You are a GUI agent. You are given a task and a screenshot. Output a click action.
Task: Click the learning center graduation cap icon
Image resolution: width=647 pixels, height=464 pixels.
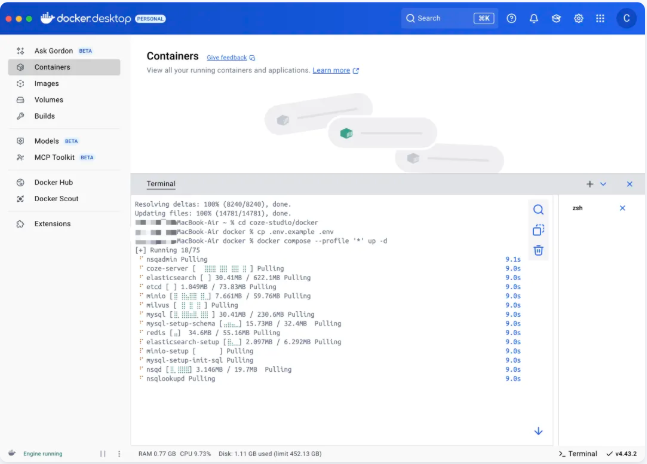click(556, 18)
